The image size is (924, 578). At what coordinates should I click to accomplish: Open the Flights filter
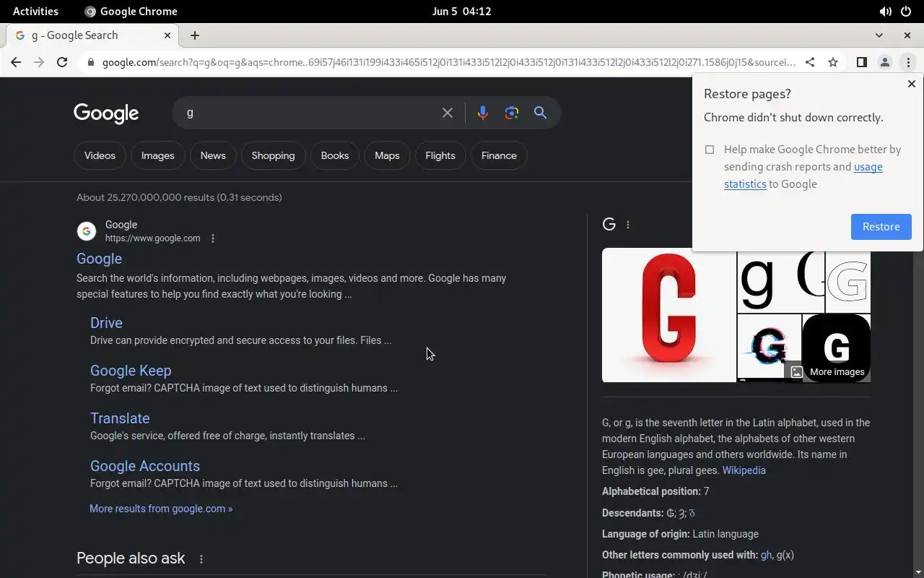(440, 155)
